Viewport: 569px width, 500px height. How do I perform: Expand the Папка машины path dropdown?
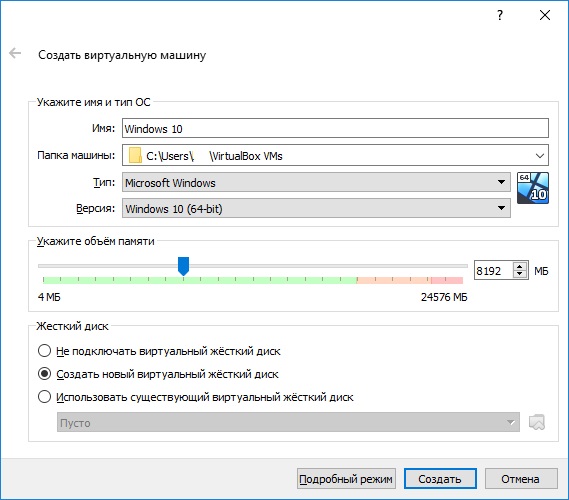[540, 156]
